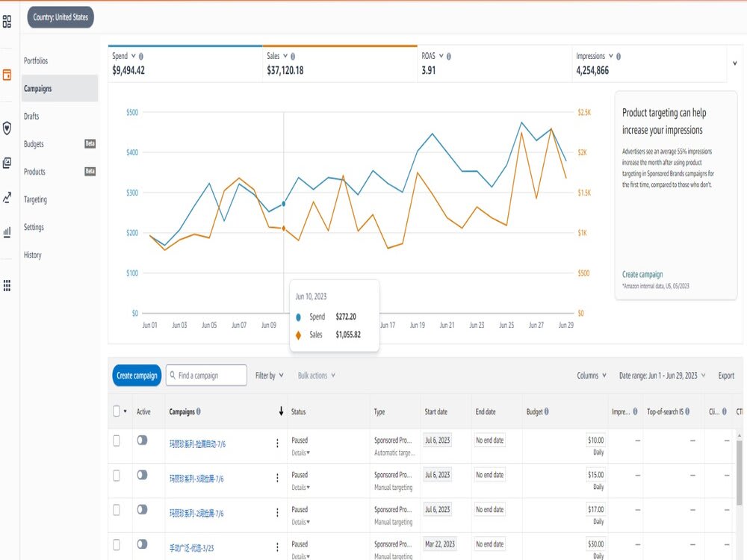747x560 pixels.
Task: Click the orange Sales data point on chart
Action: (x=283, y=228)
